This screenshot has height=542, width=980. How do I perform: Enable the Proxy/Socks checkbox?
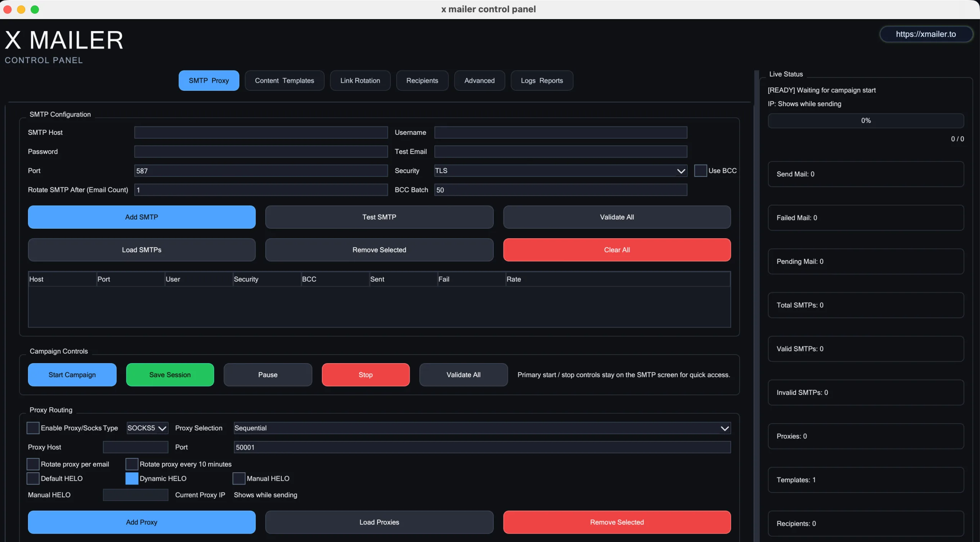point(33,428)
